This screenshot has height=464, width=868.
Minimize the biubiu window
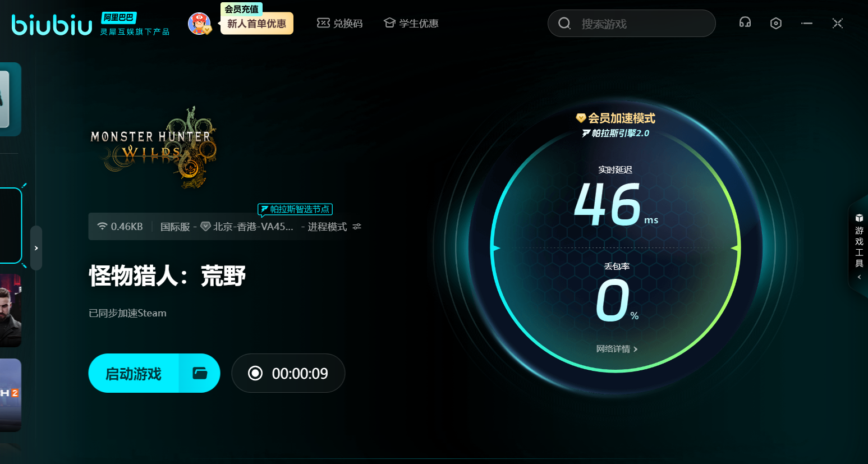pyautogui.click(x=807, y=23)
